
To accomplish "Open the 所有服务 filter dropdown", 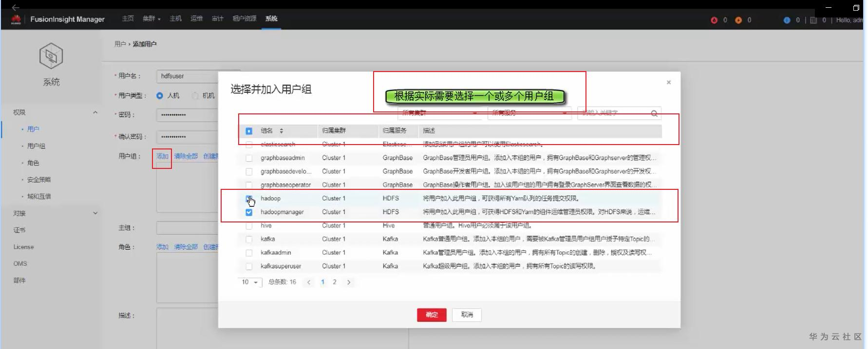I will 529,113.
